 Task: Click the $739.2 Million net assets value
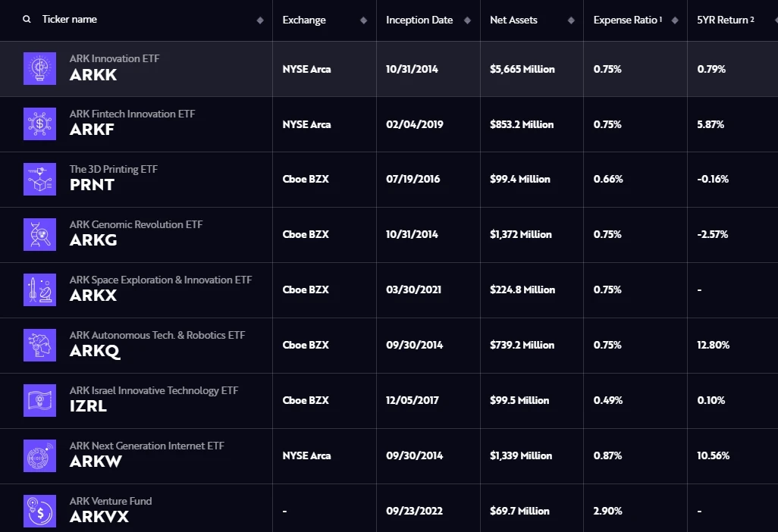coord(522,345)
